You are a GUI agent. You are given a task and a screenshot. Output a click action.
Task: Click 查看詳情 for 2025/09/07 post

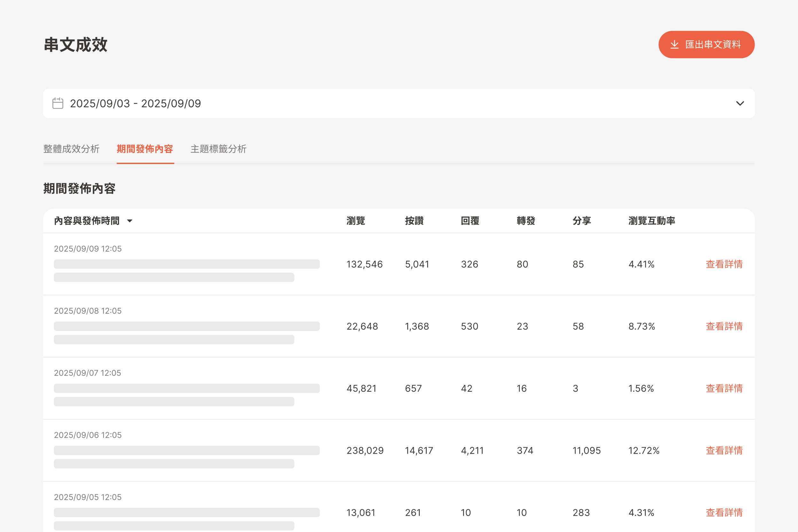[x=724, y=388]
